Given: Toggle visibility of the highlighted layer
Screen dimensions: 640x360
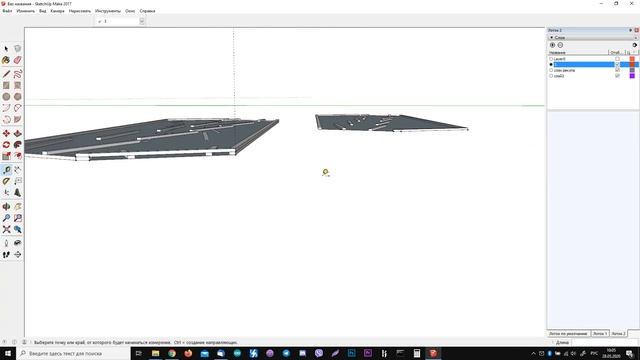Looking at the screenshot, I should click(617, 64).
